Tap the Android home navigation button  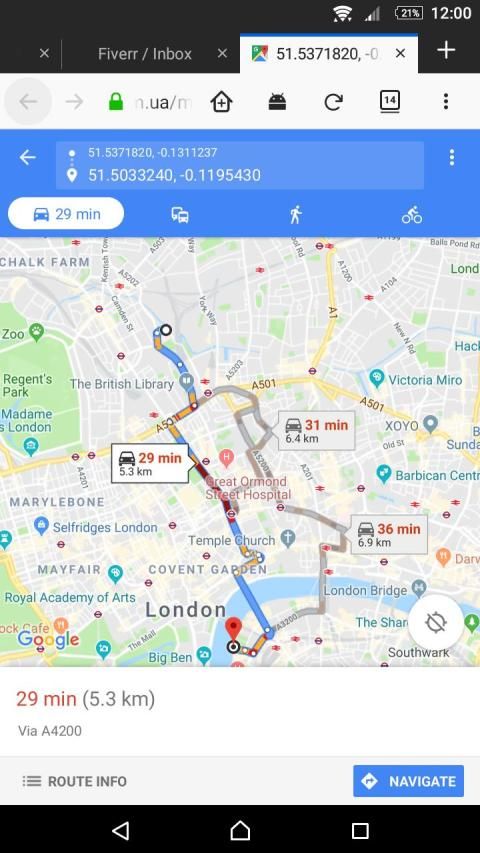(x=240, y=830)
